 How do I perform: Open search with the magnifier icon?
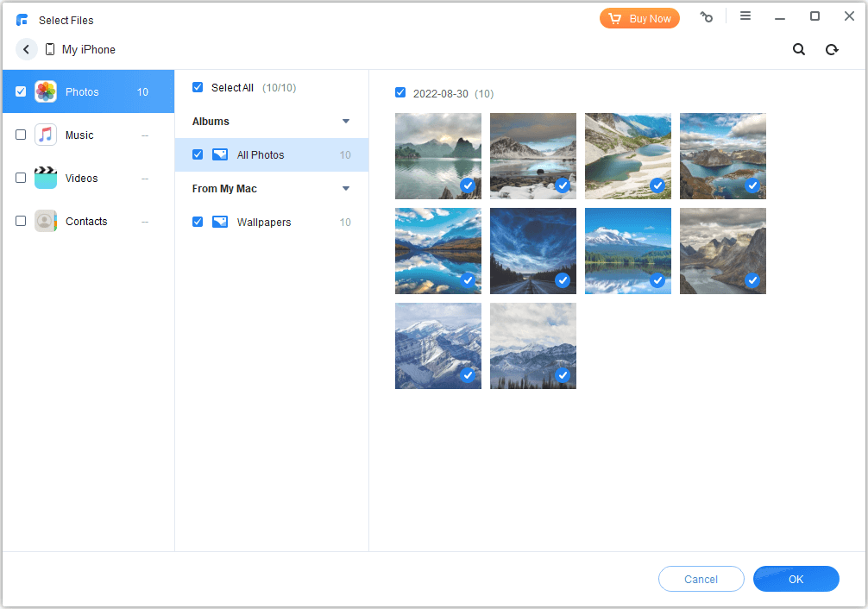point(799,50)
